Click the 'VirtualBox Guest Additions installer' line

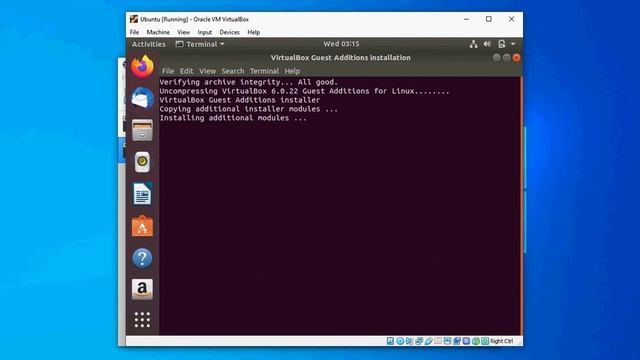coord(240,100)
